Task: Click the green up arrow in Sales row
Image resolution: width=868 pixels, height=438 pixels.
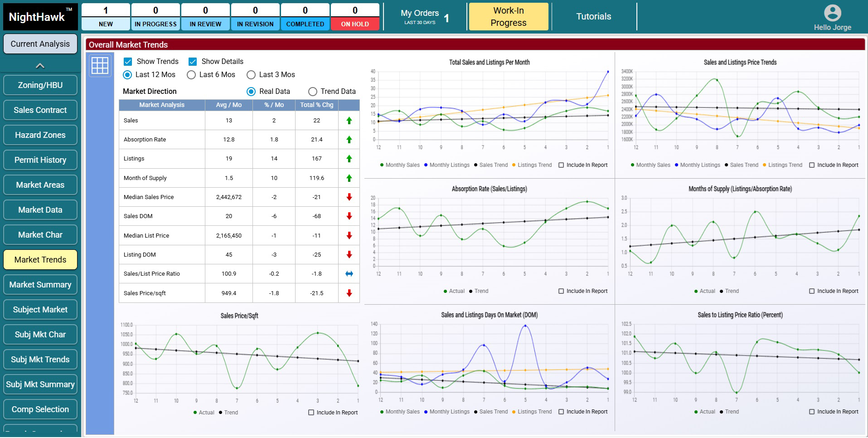Action: click(x=349, y=121)
